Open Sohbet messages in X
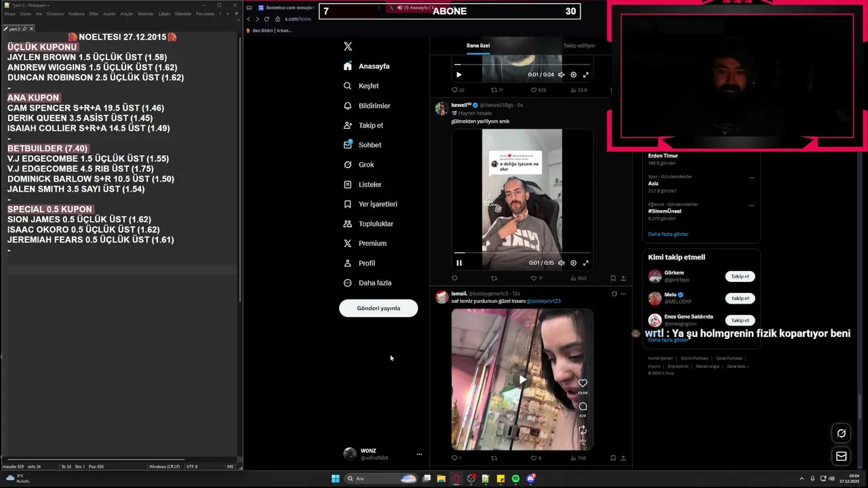The image size is (868, 488). coord(362,145)
